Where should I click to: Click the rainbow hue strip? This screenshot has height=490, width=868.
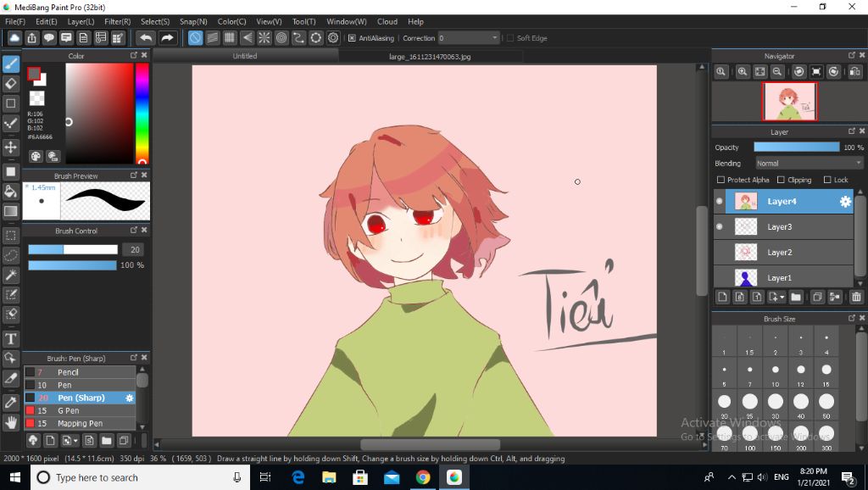click(142, 114)
